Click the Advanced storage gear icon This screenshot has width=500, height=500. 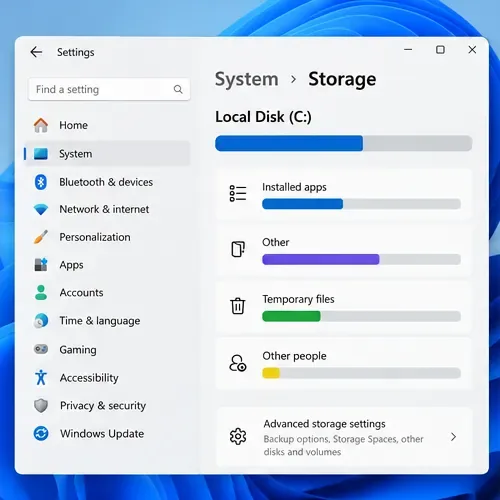(x=238, y=436)
